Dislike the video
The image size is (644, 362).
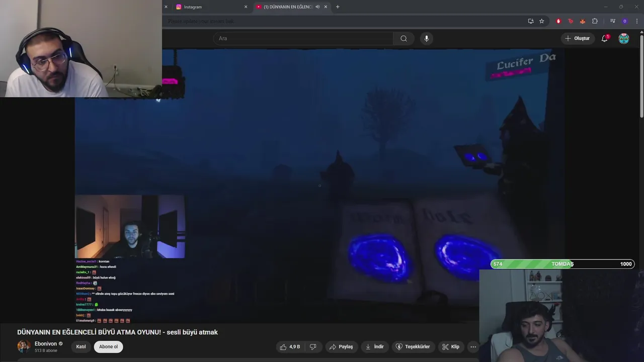coord(313,346)
